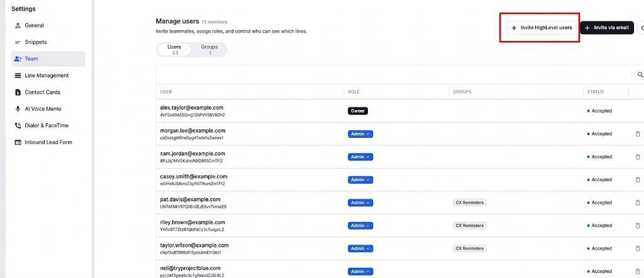Click Accepted status in casey.smith row
Screen dimensions: 644x278
click(599, 179)
